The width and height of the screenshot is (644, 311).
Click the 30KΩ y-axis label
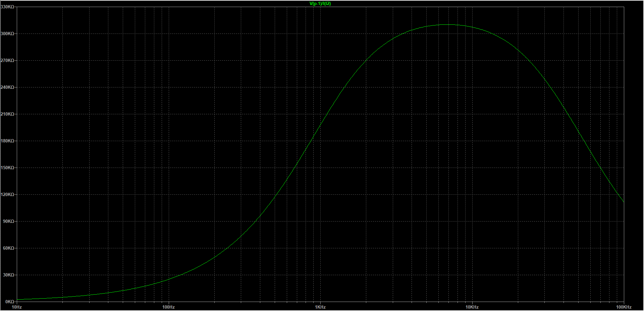click(x=9, y=275)
